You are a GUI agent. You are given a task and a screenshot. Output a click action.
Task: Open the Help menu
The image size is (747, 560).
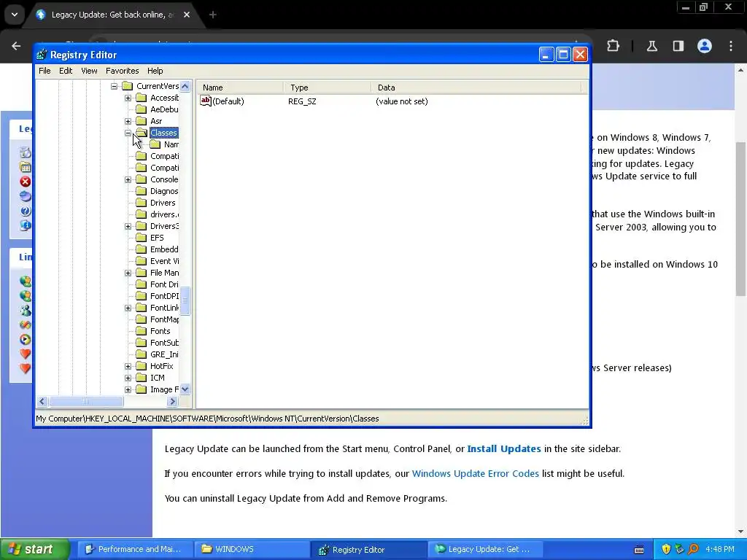click(x=155, y=71)
